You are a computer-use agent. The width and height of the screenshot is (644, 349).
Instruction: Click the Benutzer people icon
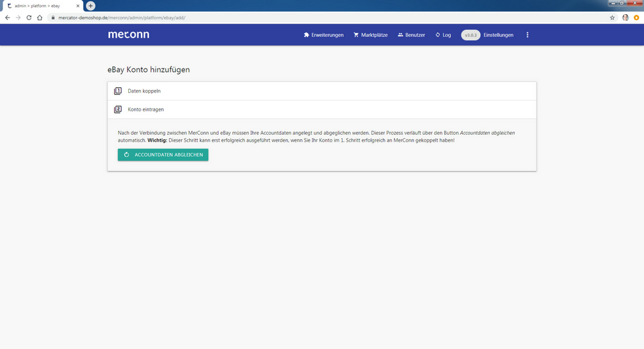tap(400, 35)
